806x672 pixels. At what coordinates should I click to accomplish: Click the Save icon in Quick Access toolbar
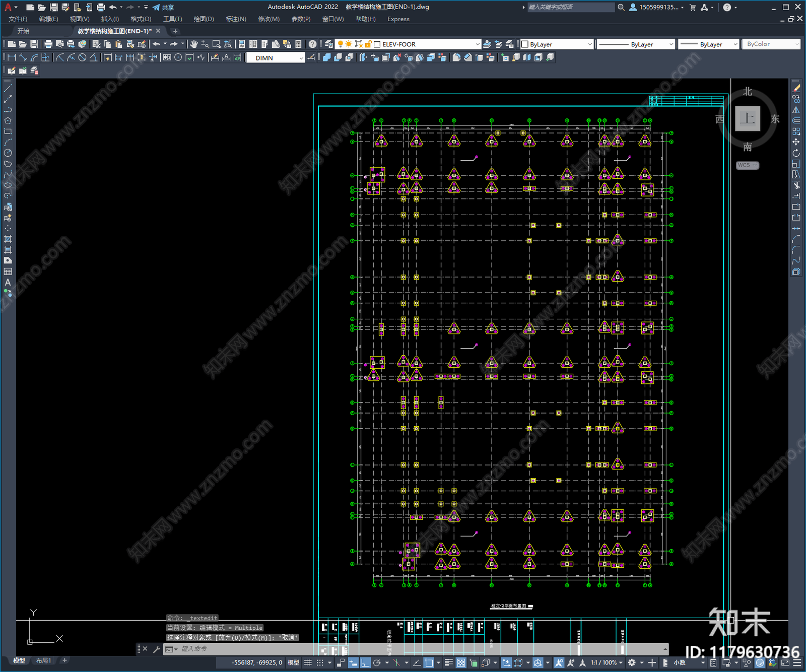click(x=53, y=7)
